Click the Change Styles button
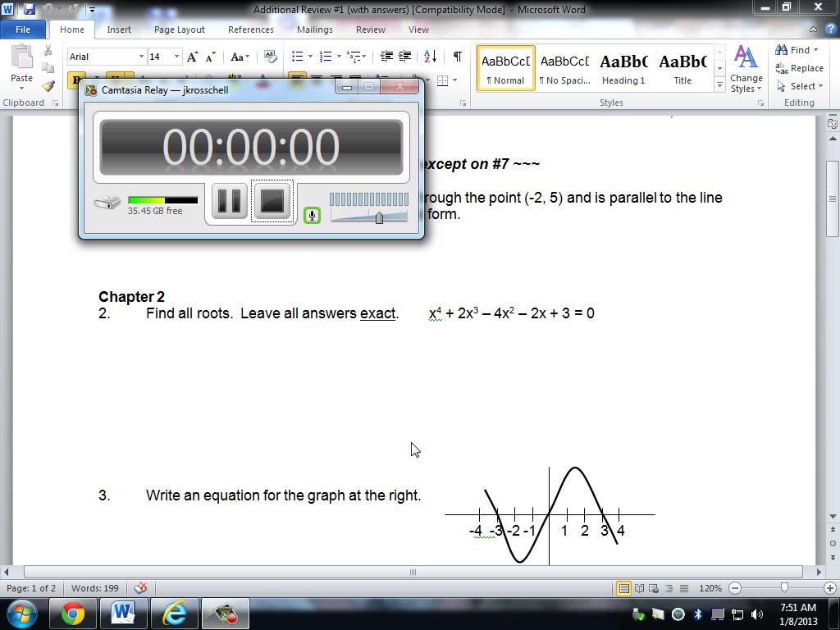 (746, 69)
